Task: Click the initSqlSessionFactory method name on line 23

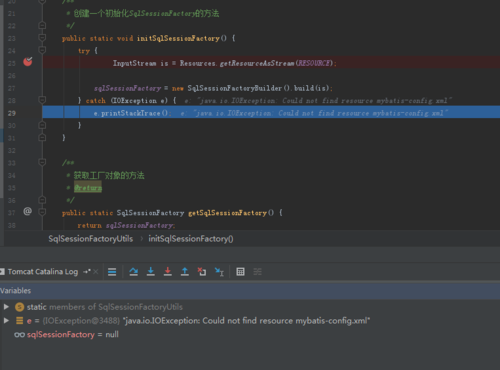Action: (x=178, y=38)
